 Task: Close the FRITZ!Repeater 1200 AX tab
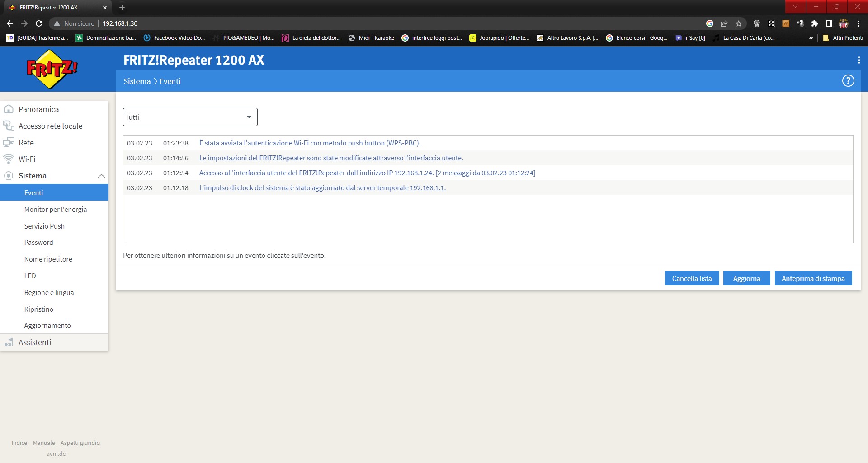(105, 8)
